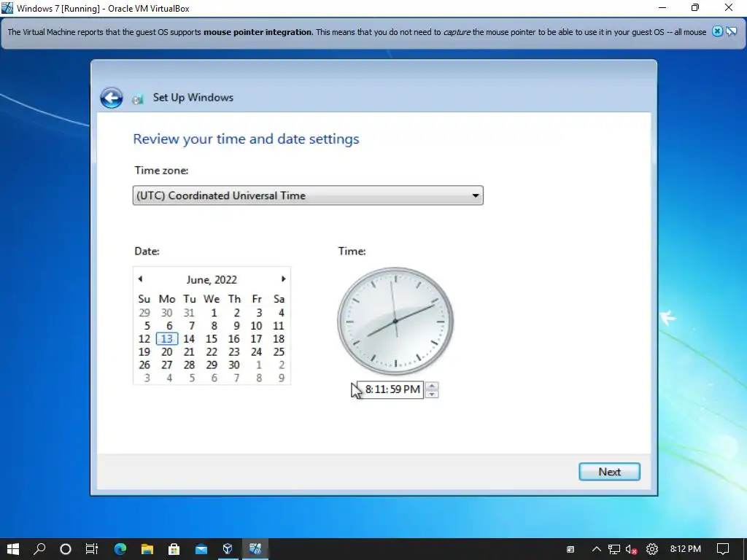Dismiss the VirtualBox mouse integration notification
747x560 pixels.
click(717, 31)
